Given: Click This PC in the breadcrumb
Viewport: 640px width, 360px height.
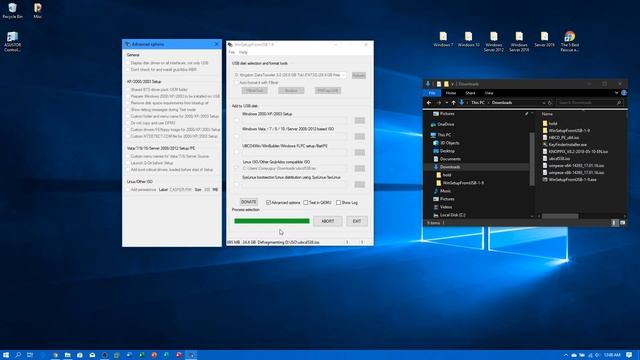Looking at the screenshot, I should click(478, 102).
